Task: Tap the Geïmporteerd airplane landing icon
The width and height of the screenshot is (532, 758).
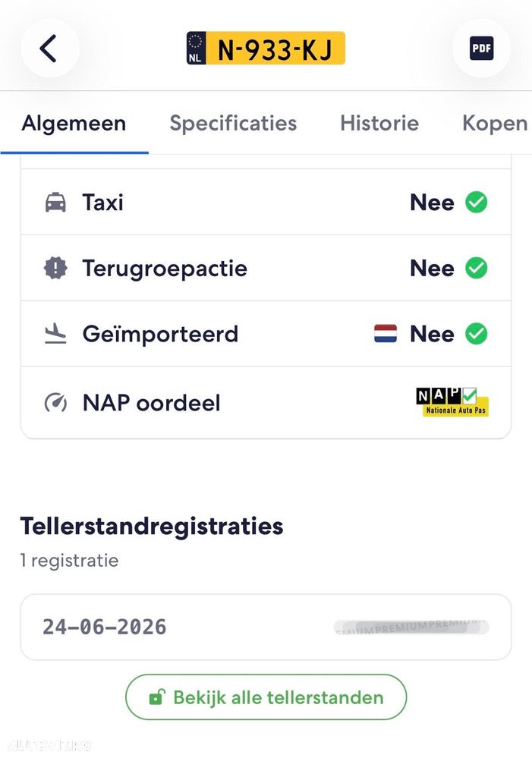Action: (x=55, y=334)
